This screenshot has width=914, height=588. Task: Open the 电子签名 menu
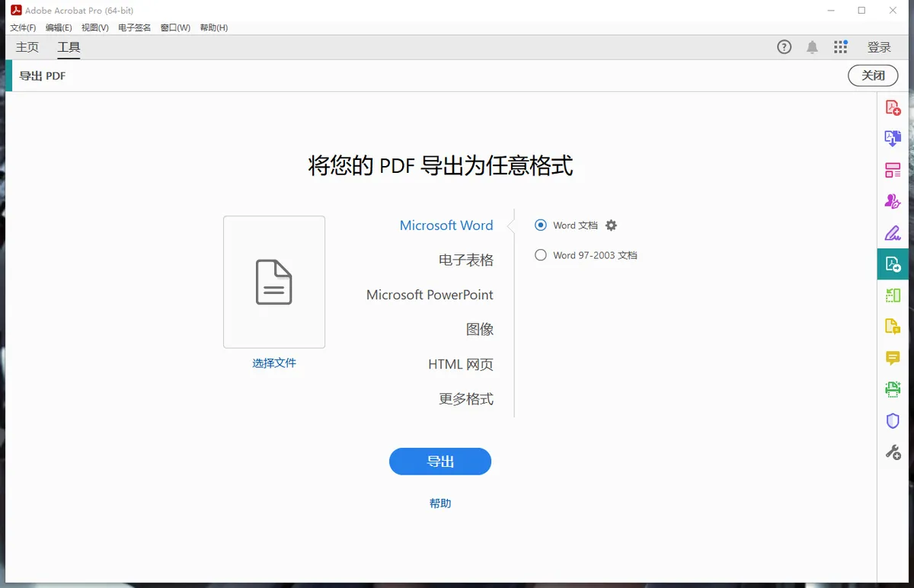[135, 27]
